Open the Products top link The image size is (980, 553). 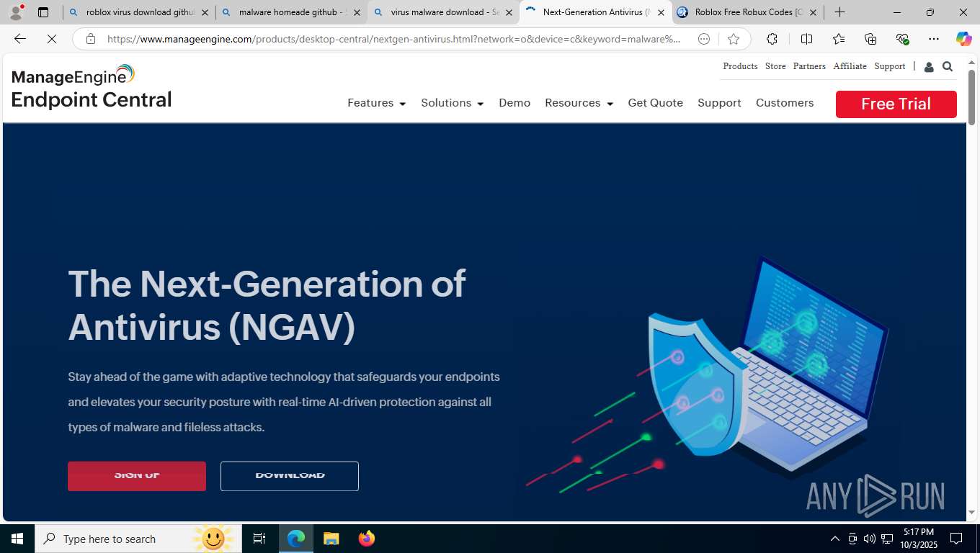tap(740, 66)
